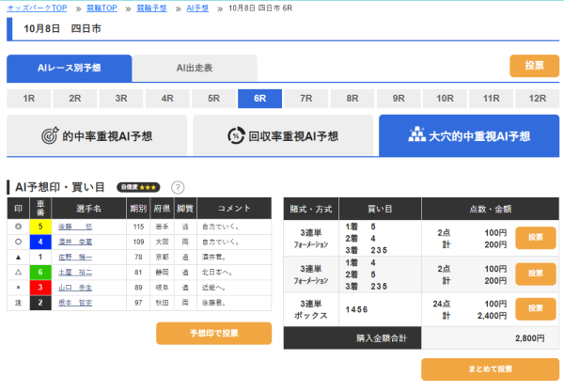
Task: Open the question mark help icon
Action: 178,187
